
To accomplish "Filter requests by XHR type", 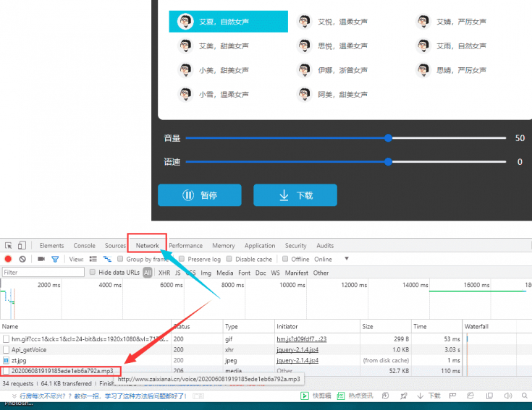I will (164, 273).
